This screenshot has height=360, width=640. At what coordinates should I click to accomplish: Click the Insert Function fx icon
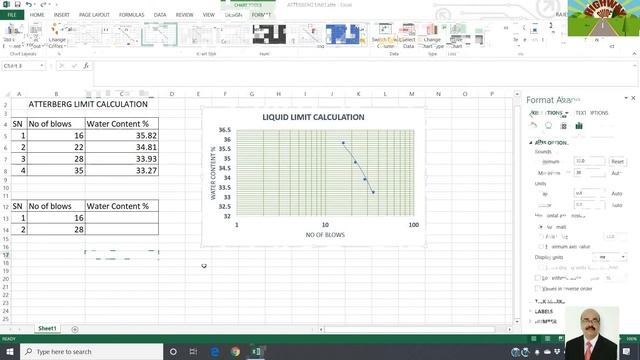point(86,66)
